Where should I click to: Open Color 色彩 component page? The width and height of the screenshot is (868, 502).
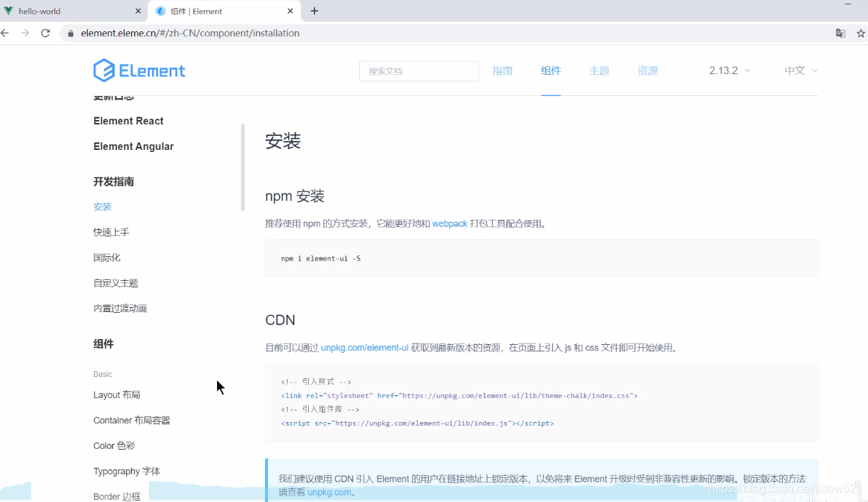[x=114, y=445]
